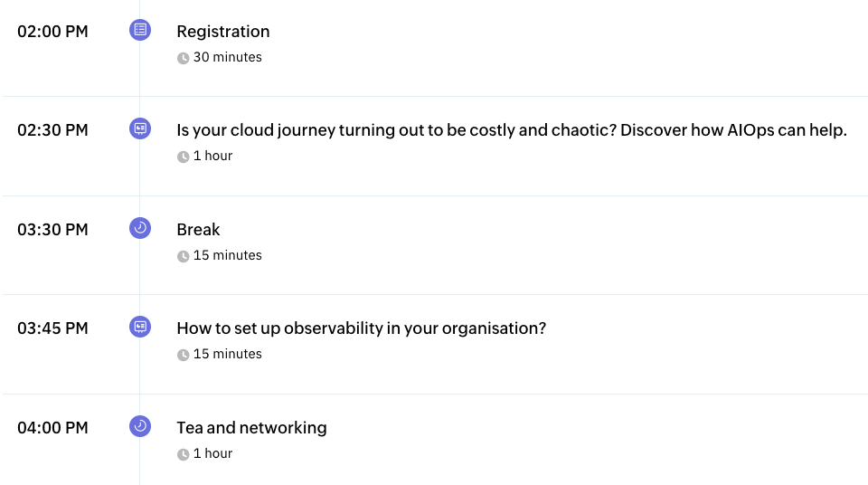868x485 pixels.
Task: Click the duration clock icon under AIOps session
Action: [184, 157]
